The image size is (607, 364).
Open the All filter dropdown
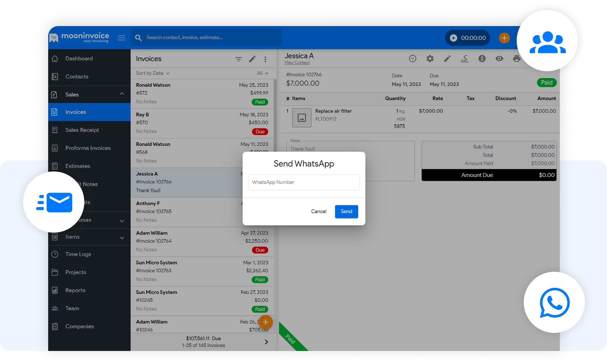coord(262,73)
